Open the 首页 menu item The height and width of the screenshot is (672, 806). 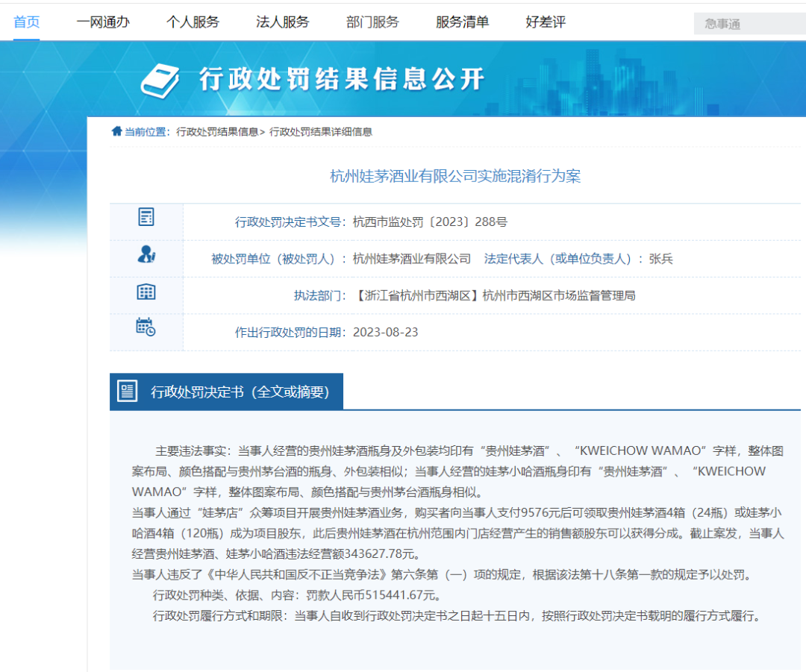27,22
